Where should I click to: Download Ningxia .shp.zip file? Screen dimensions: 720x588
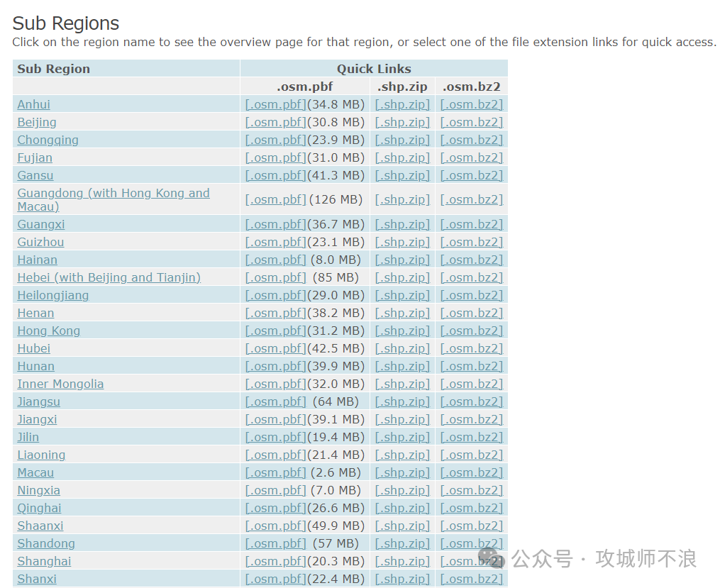(402, 491)
